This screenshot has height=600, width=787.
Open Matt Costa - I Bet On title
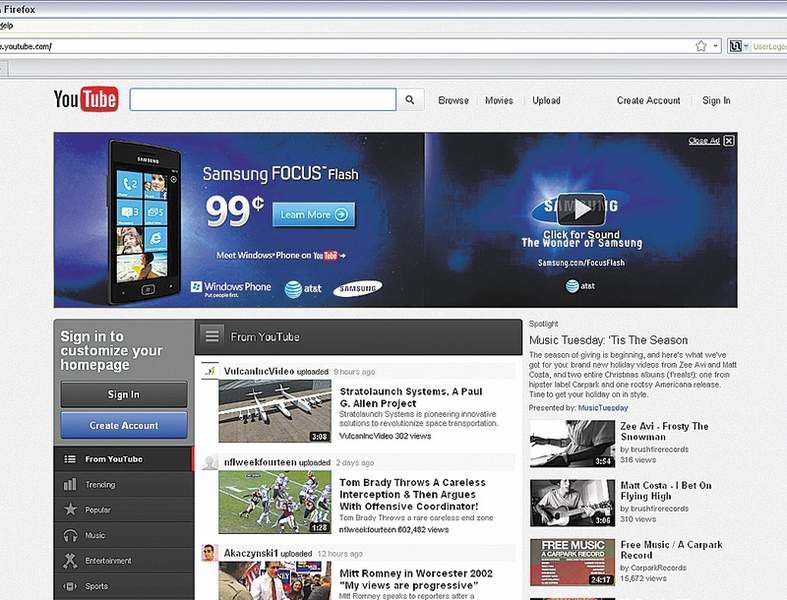(666, 491)
